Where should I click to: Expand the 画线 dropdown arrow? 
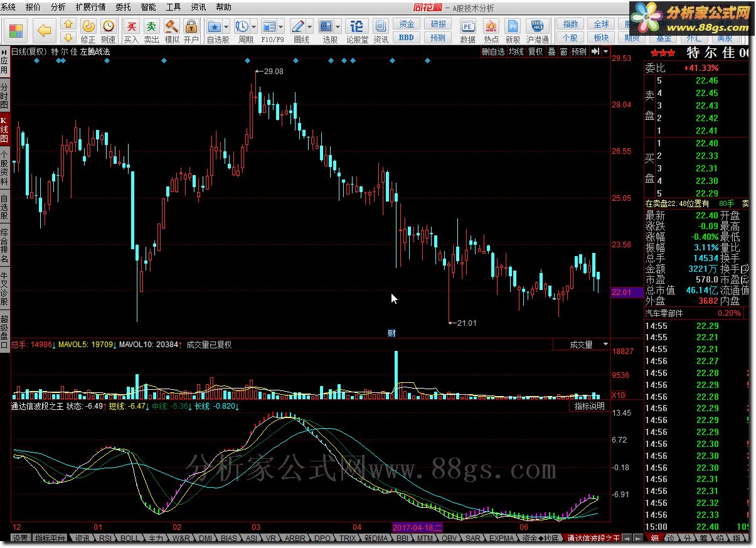[311, 26]
